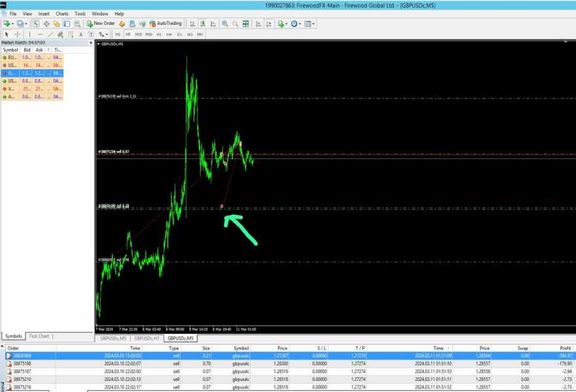Click the blue icon next to MetaEditor
Screen dimensions: 576x392
click(132, 24)
